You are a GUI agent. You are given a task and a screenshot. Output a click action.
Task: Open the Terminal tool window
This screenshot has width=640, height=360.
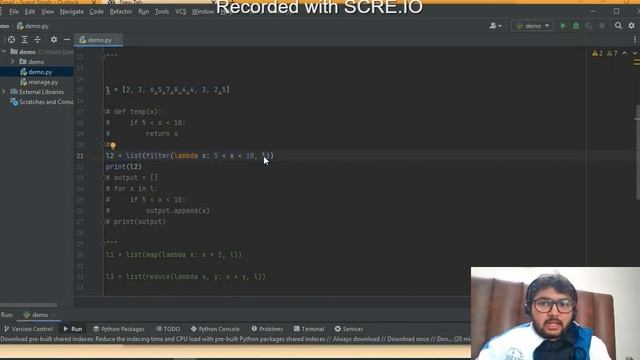[x=309, y=329]
